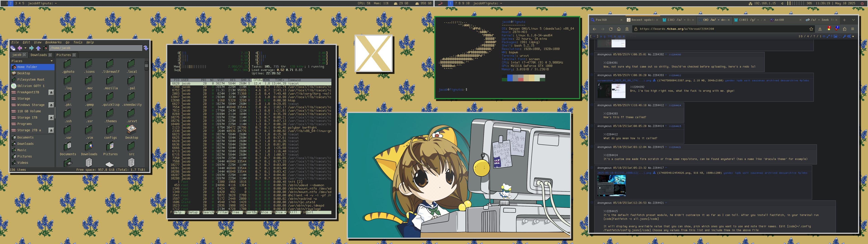Viewport: 868px width, 244px height.
Task: Click the download icon next to screenshot_2025_05_08 file
Action: (x=654, y=81)
